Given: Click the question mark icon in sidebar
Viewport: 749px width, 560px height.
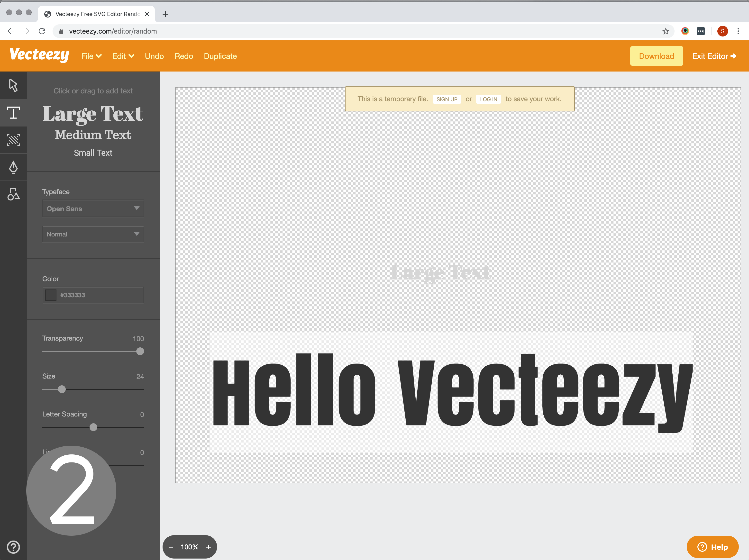Looking at the screenshot, I should tap(13, 547).
